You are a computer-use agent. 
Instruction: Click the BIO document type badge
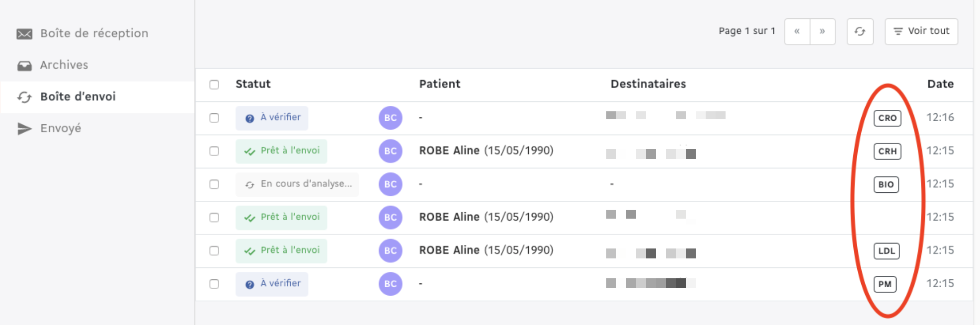886,184
